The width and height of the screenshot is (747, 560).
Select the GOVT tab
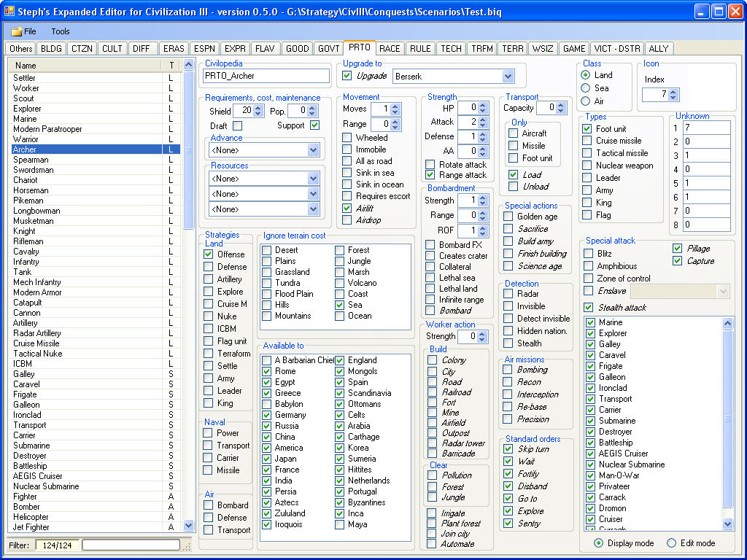329,49
